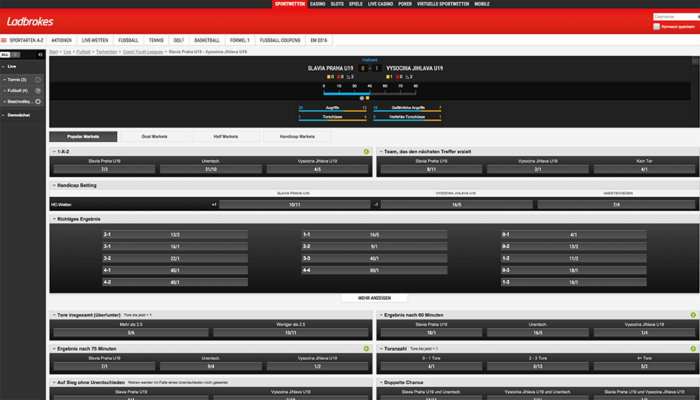This screenshot has width=700, height=400.
Task: Collapse the Doppelte Chance section
Action: coord(381,383)
